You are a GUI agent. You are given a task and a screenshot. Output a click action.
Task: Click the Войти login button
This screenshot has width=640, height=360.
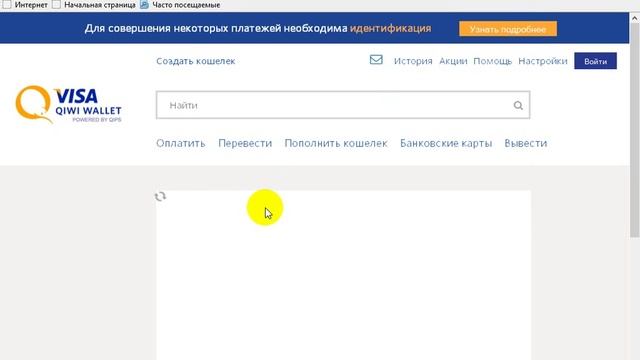[595, 61]
